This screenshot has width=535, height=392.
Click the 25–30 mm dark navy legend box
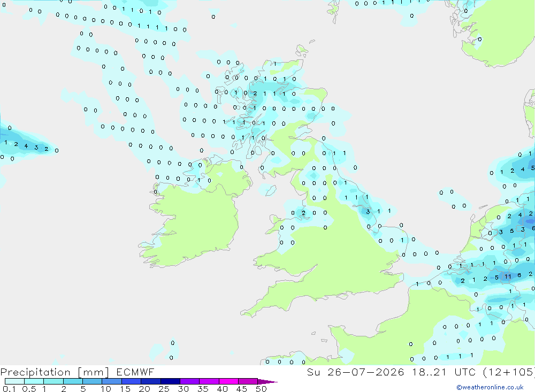(170, 381)
